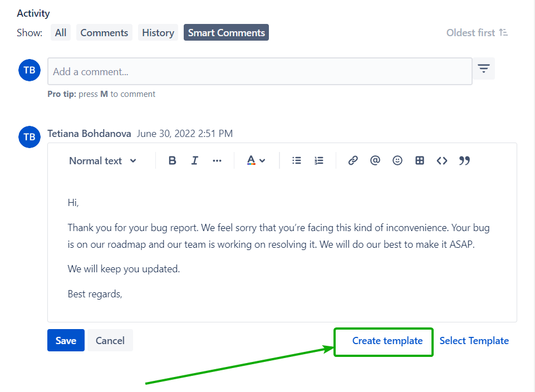
Task: Toggle Oldest first sort order
Action: [x=477, y=33]
